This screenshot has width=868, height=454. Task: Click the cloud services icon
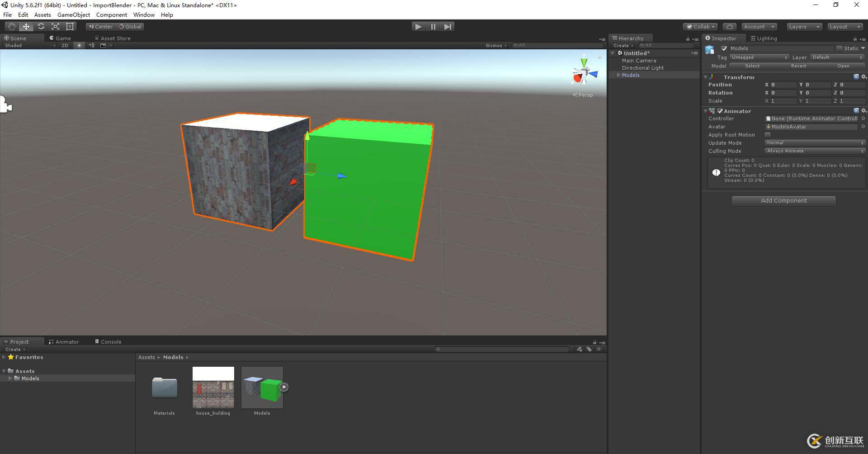tap(729, 27)
